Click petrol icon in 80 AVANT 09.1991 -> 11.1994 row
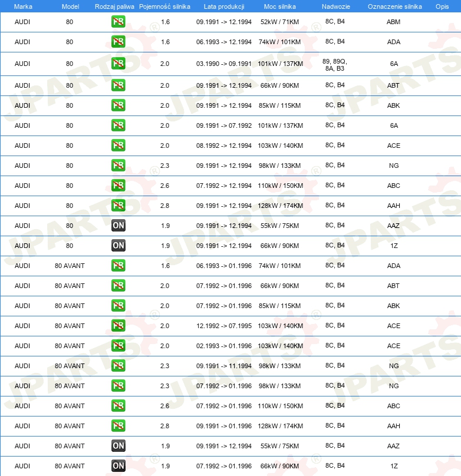461x476 pixels. click(118, 366)
